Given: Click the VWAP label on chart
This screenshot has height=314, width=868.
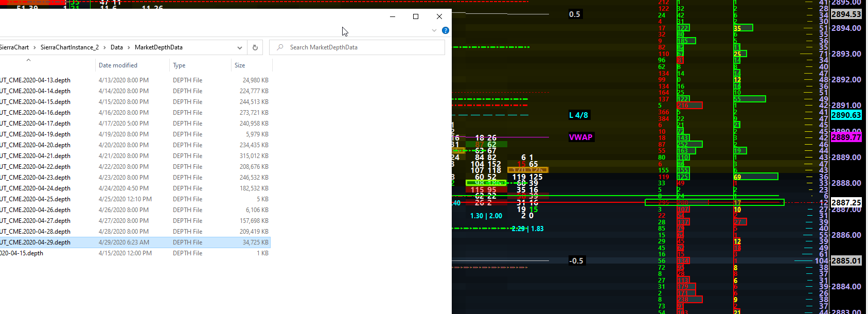Looking at the screenshot, I should click(x=581, y=137).
